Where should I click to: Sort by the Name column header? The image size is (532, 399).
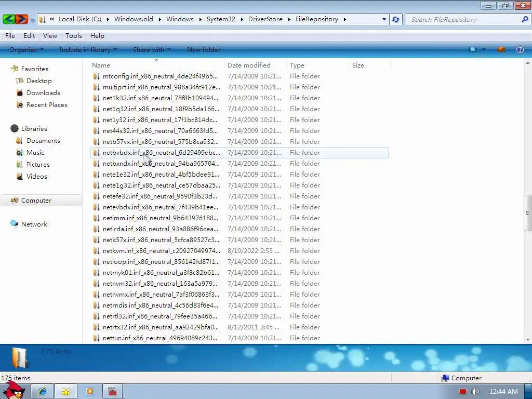coord(157,65)
